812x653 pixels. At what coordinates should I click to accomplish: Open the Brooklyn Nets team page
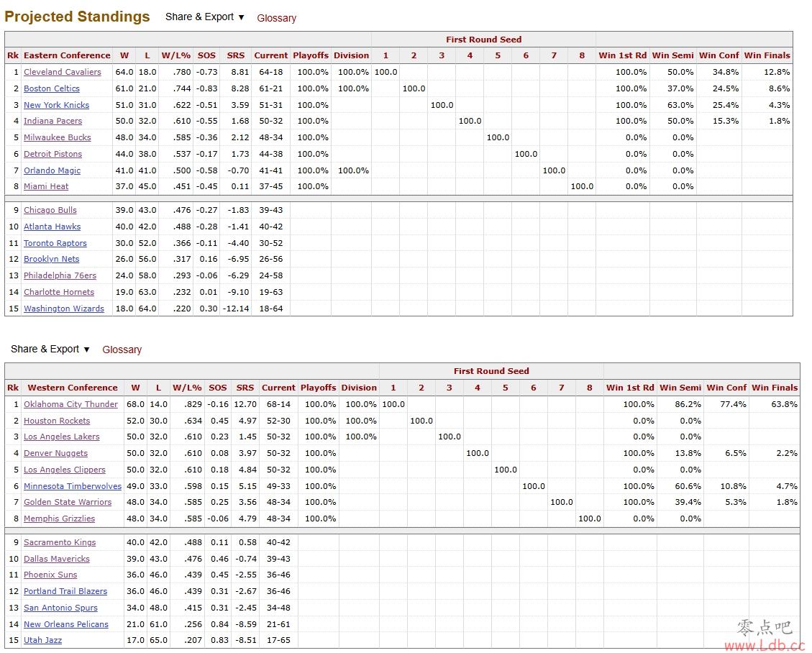pos(52,259)
